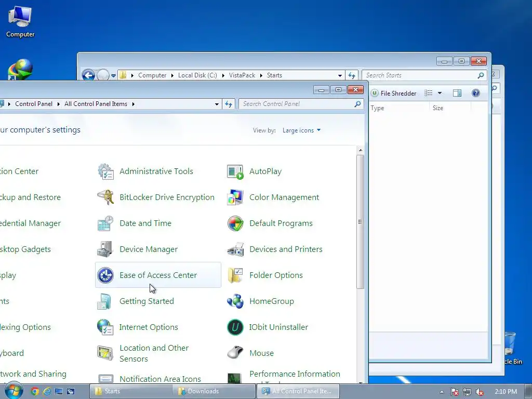The width and height of the screenshot is (532, 399).
Task: Refresh Control Panel window
Action: [229, 104]
